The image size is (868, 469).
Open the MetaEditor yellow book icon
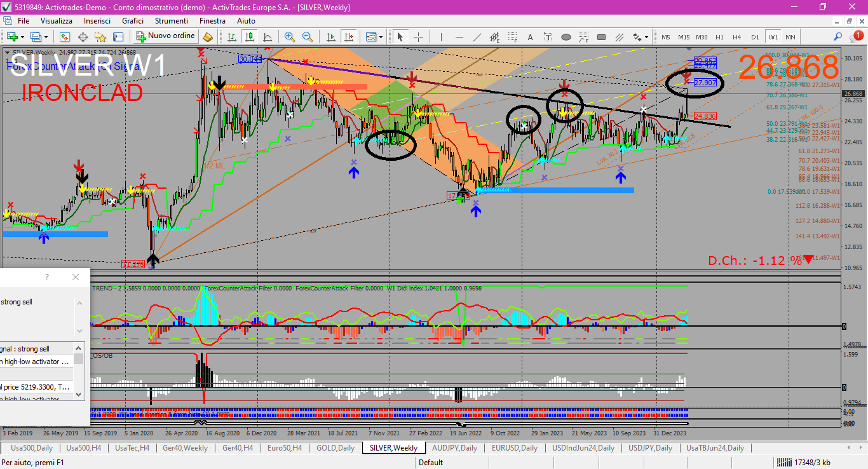tap(208, 37)
